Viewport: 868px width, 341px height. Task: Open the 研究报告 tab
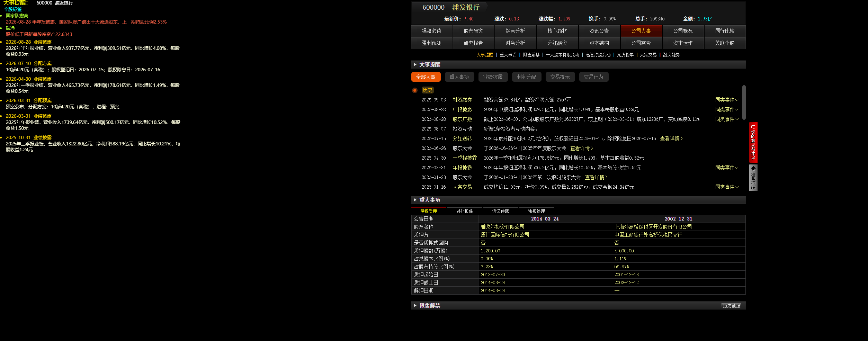[474, 43]
